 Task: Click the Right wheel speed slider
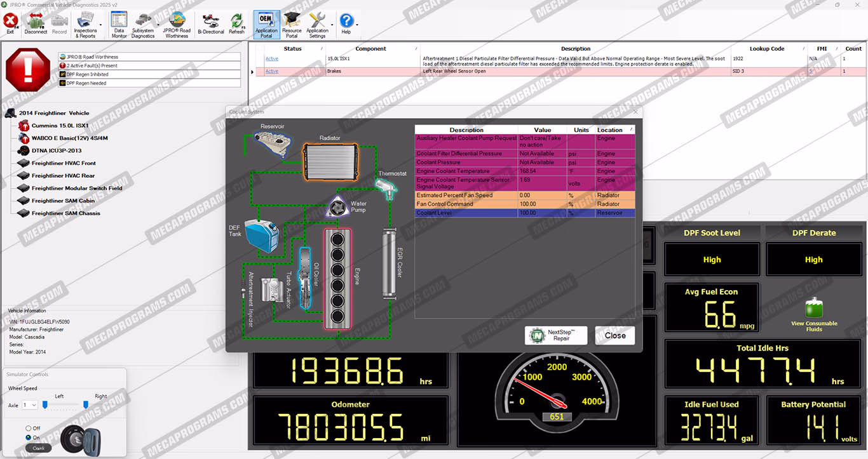pos(85,404)
